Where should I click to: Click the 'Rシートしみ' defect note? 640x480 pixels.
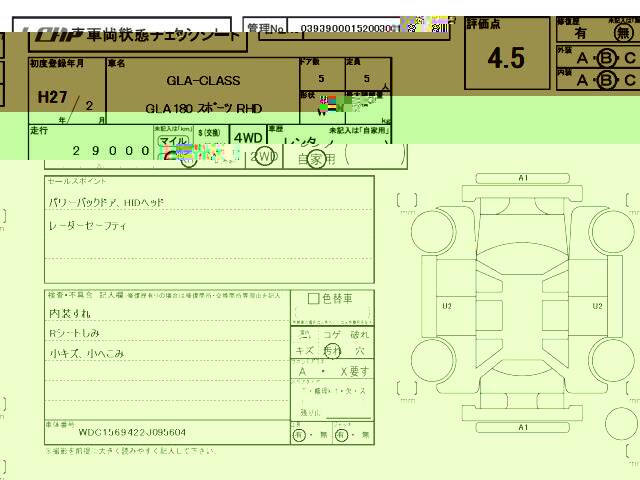click(74, 333)
